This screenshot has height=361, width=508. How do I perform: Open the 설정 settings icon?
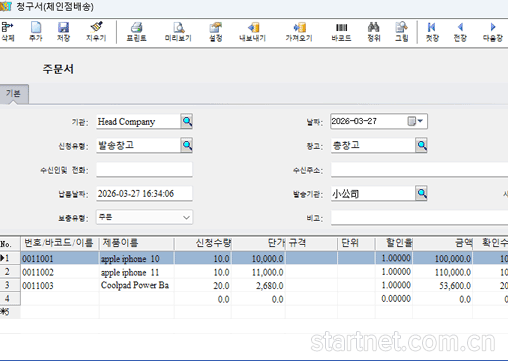click(x=216, y=32)
